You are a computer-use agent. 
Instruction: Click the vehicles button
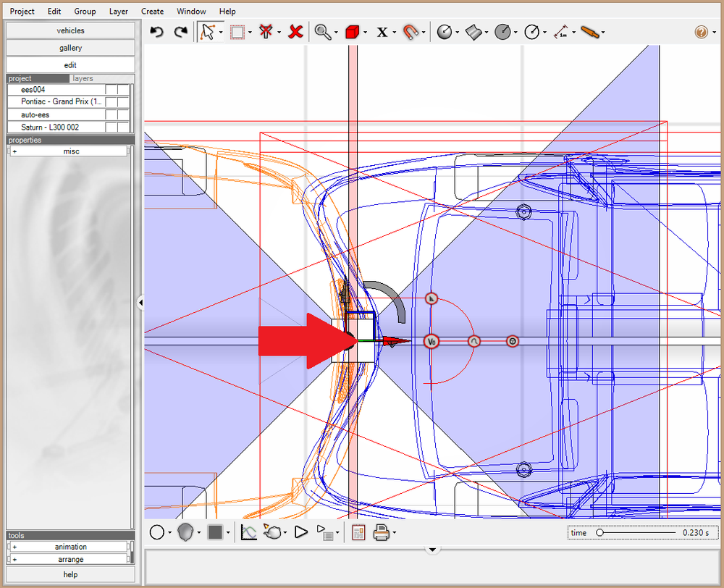(70, 30)
